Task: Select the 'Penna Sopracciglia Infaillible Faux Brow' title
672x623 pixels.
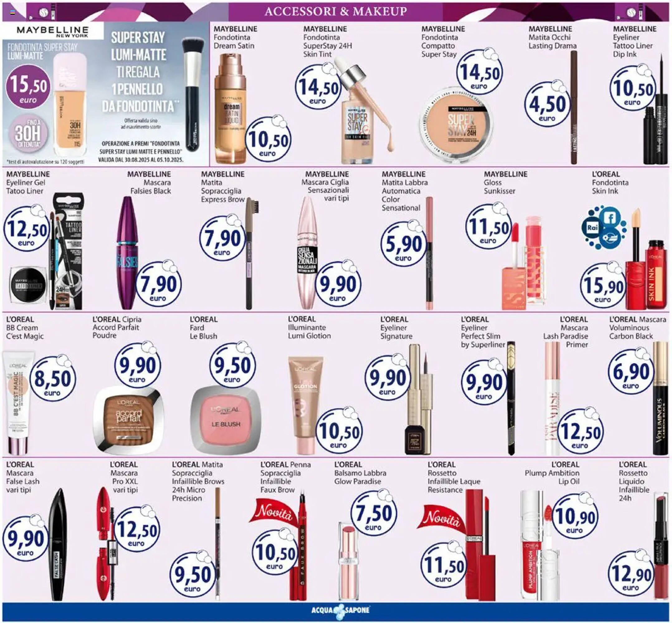Action: click(285, 477)
